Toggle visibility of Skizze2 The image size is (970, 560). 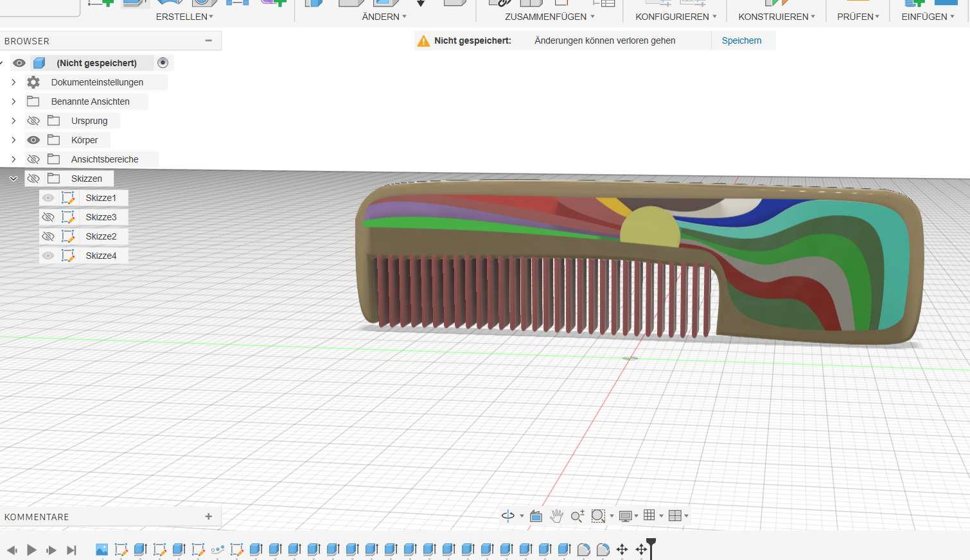(48, 236)
